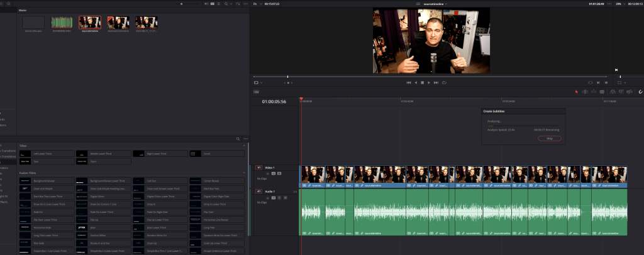The width and height of the screenshot is (644, 255).
Task: Select the sourcetimeline thumbnail in media pool
Action: pos(89,23)
